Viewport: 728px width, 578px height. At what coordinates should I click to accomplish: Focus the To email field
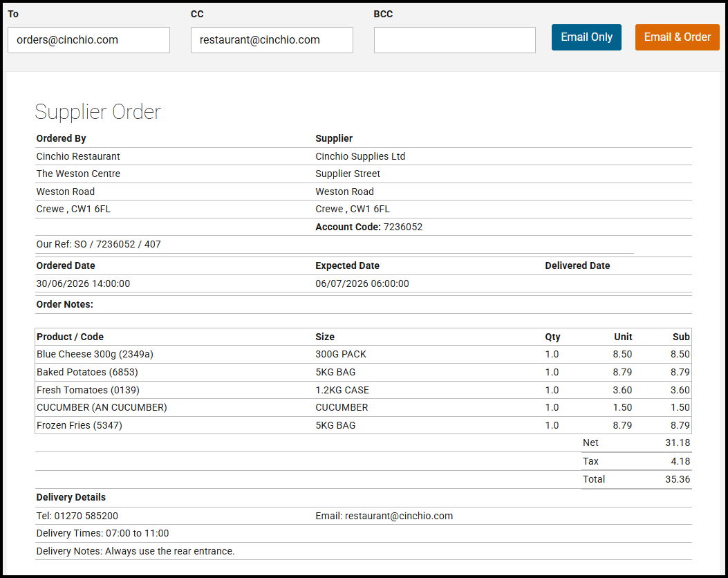click(88, 40)
